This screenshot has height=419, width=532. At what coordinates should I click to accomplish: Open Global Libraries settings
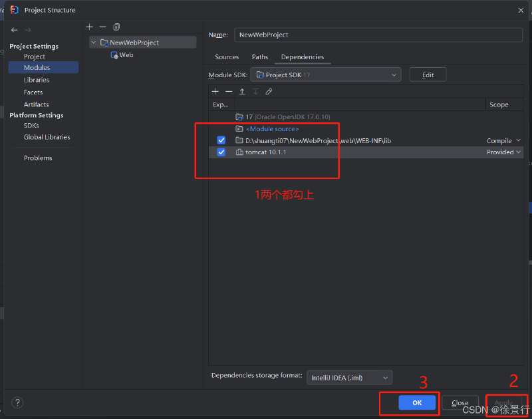(x=47, y=137)
